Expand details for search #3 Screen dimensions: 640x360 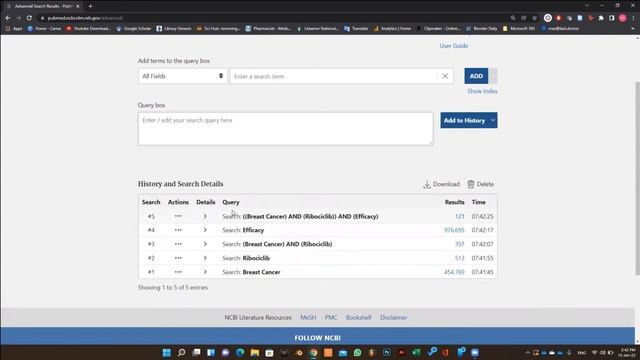[x=205, y=244]
